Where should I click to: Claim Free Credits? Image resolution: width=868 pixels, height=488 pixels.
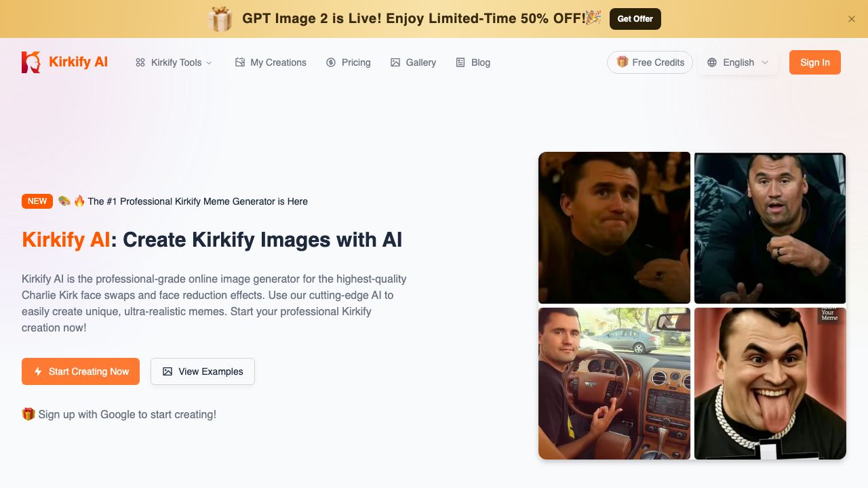click(650, 62)
